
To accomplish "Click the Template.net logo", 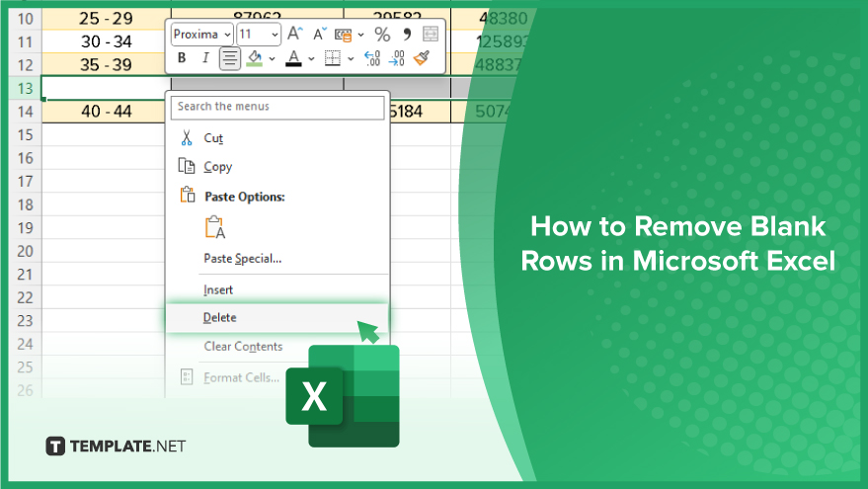I will coord(116,447).
